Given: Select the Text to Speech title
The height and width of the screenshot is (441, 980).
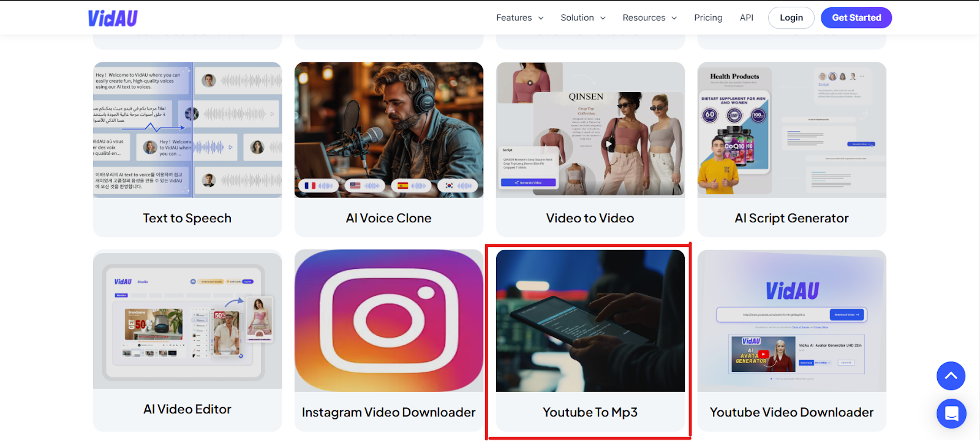Looking at the screenshot, I should coord(187,218).
